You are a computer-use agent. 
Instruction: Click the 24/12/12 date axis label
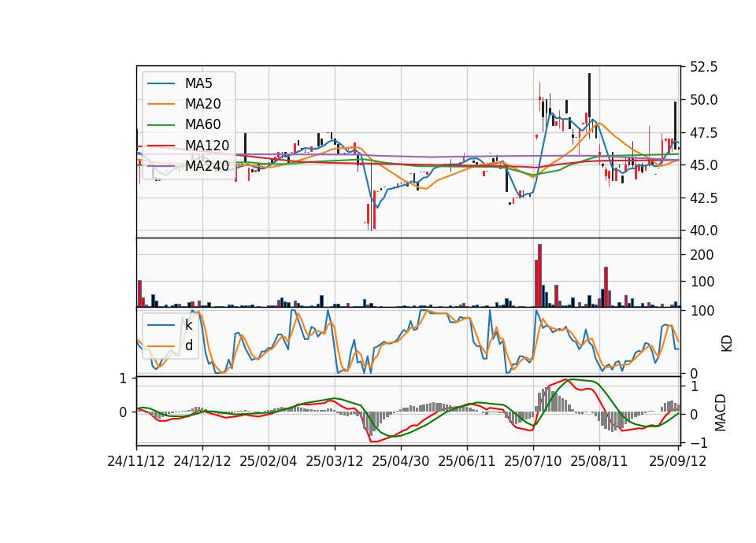(x=202, y=461)
